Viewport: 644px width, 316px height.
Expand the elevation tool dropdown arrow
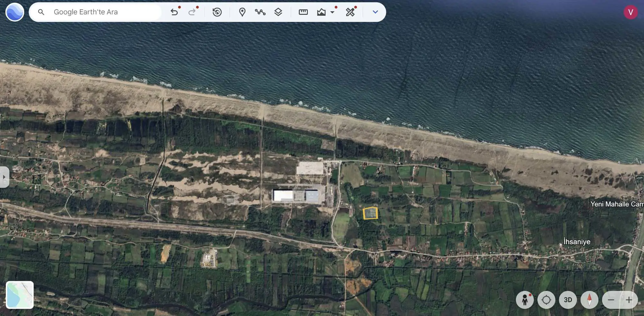332,12
